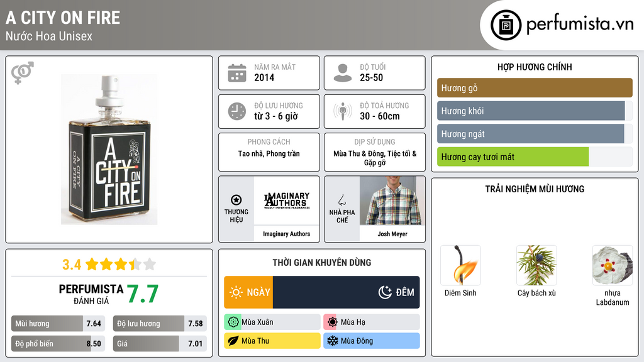Click the HỢP HƯƠNG CHÍNH heading
Screen dimensions: 644x362
(535, 67)
